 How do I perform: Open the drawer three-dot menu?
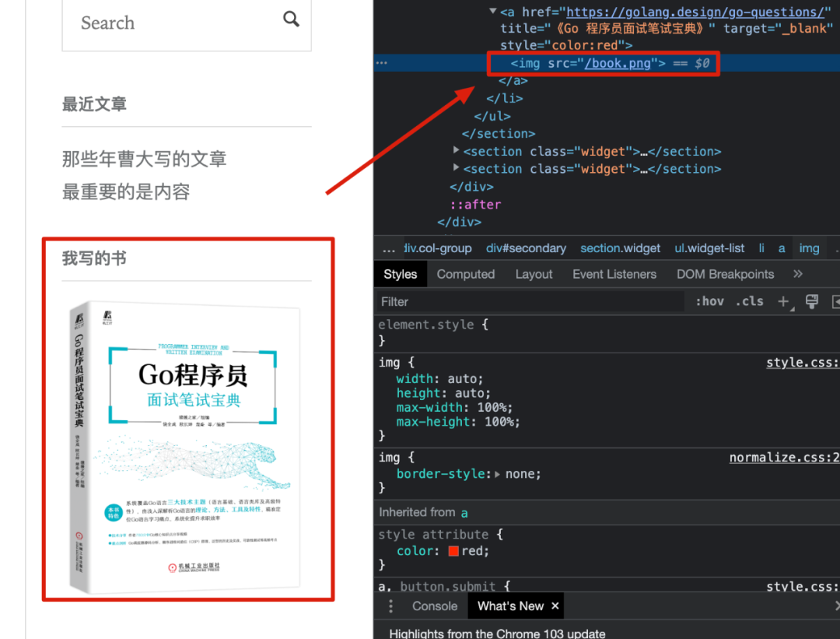pos(390,606)
